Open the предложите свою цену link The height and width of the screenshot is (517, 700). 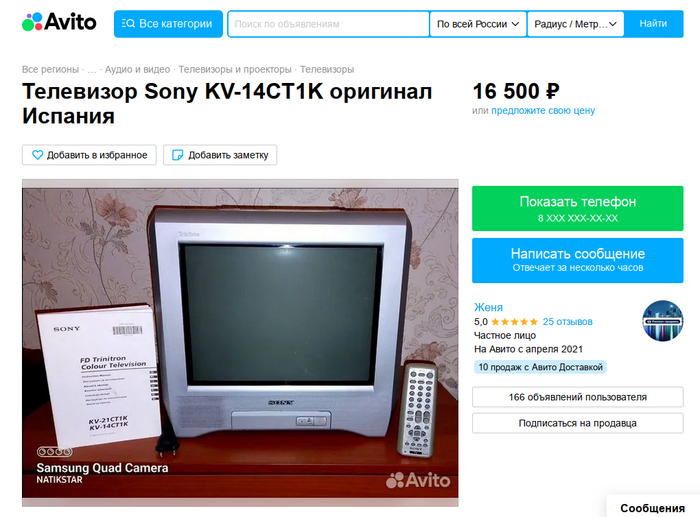pyautogui.click(x=543, y=110)
